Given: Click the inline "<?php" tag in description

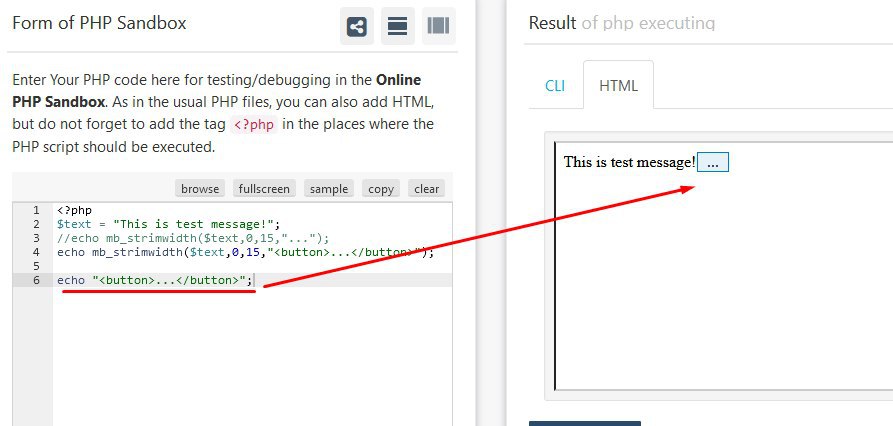Looking at the screenshot, I should pyautogui.click(x=254, y=124).
